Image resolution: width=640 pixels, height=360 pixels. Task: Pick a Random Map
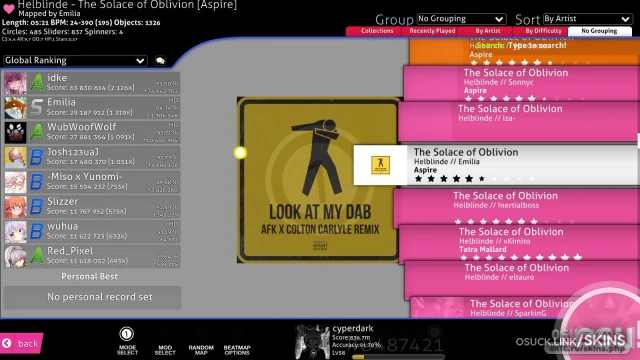point(201,350)
